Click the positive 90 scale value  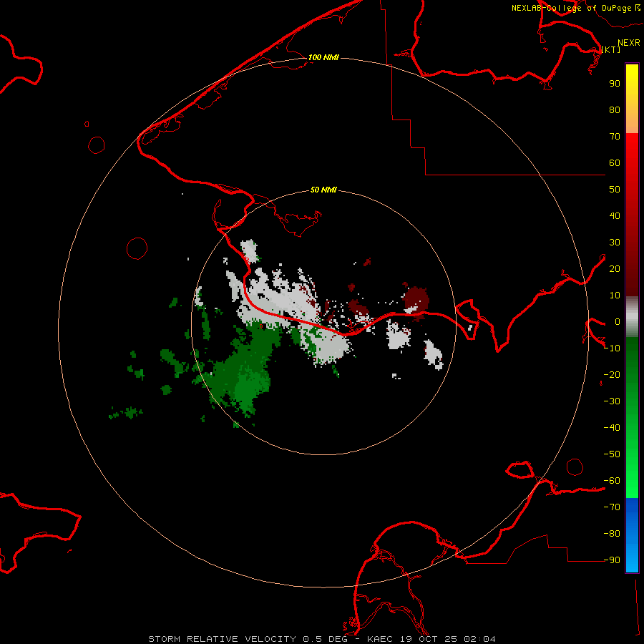coord(615,84)
